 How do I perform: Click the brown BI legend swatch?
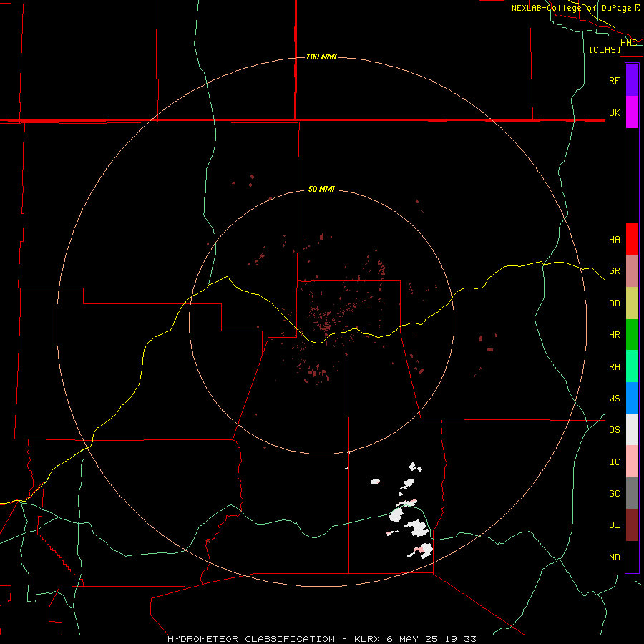click(632, 525)
